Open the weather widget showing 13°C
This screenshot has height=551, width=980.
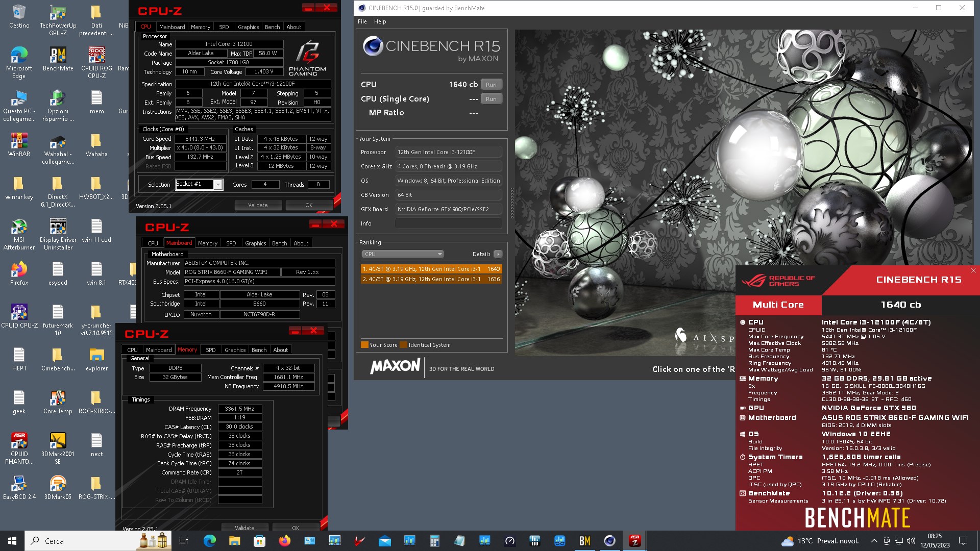[820, 541]
